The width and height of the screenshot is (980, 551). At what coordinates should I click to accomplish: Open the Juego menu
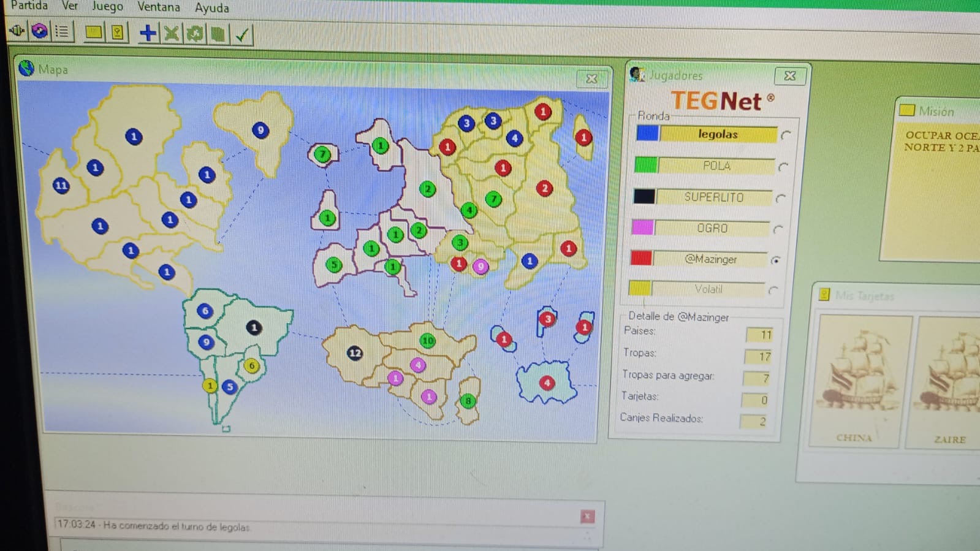(x=107, y=6)
